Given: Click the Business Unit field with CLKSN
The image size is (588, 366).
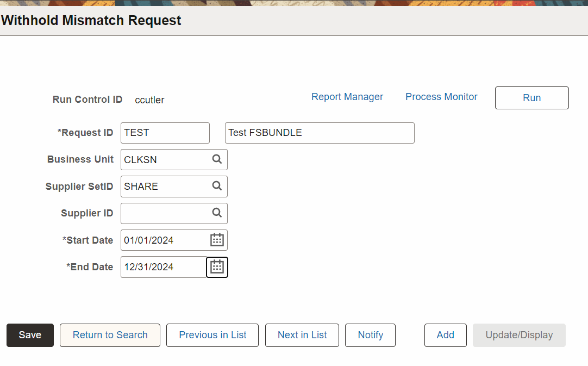Looking at the screenshot, I should click(x=165, y=159).
